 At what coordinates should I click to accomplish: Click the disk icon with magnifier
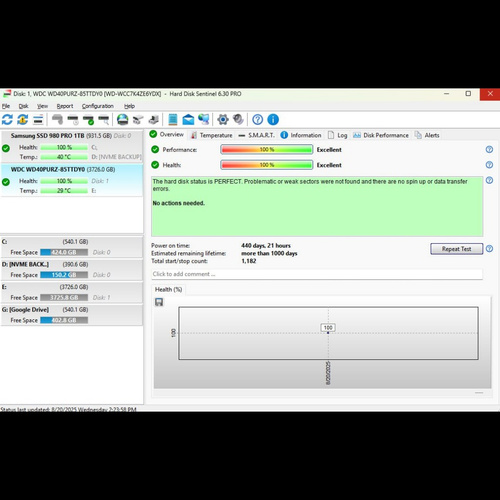[104, 120]
